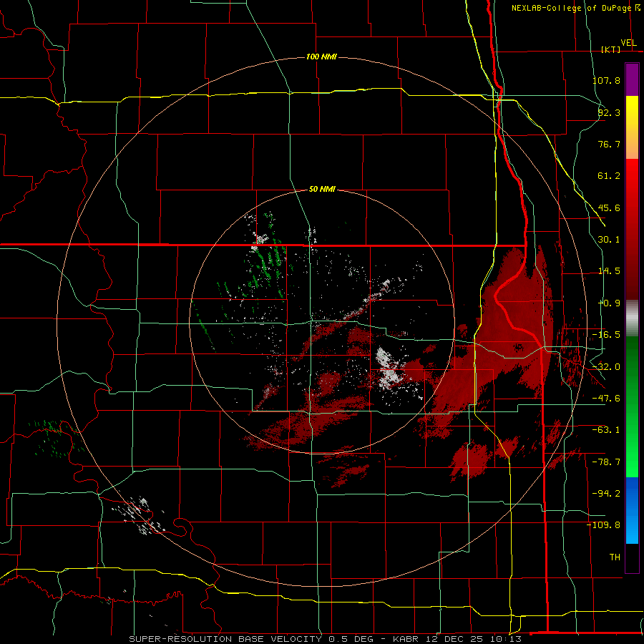Click the -0.9 velocity scale value
This screenshot has width=644, height=644.
(609, 303)
